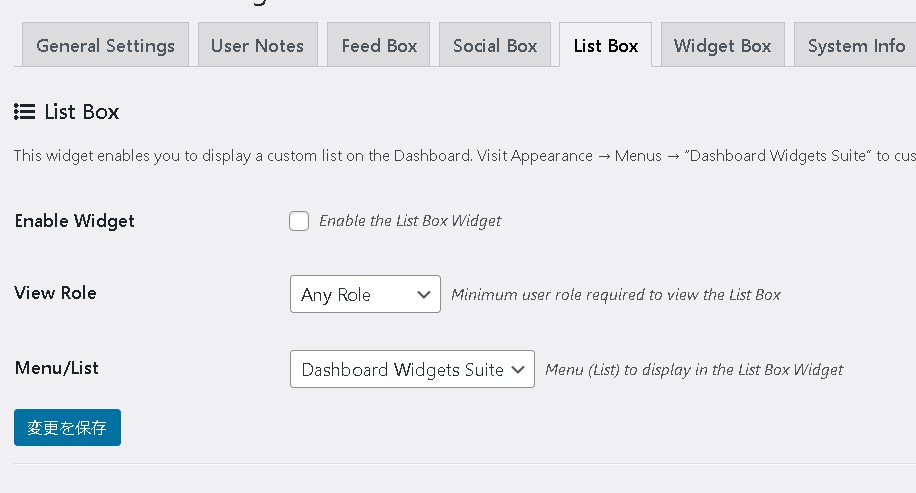Click the List Box section heading text
The width and height of the screenshot is (916, 493).
pos(82,112)
